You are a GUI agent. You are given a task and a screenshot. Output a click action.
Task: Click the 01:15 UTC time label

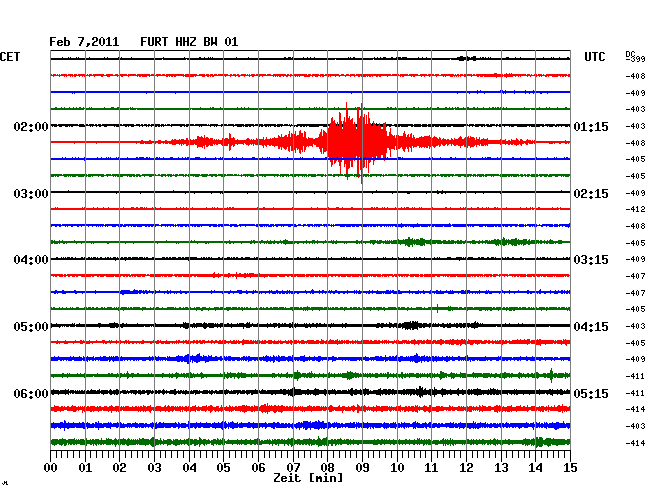[x=591, y=126]
